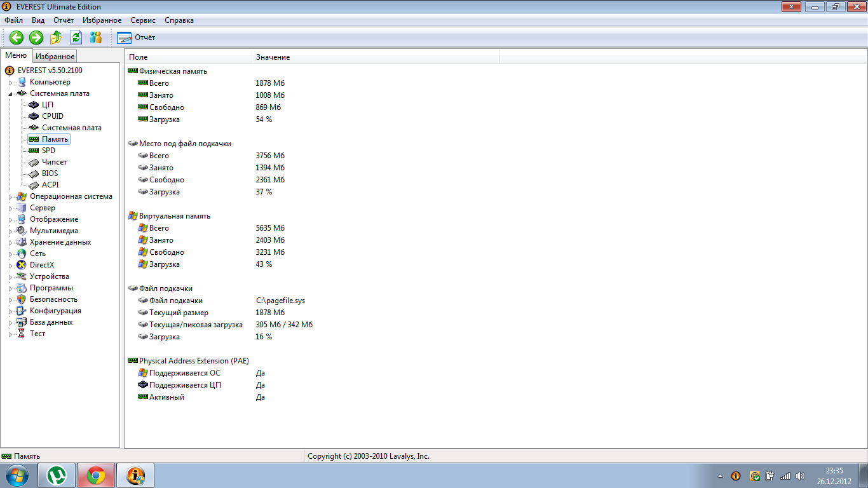Click the Отчёт report toolbar button
Viewport: 868px width, 488px height.
tap(136, 37)
